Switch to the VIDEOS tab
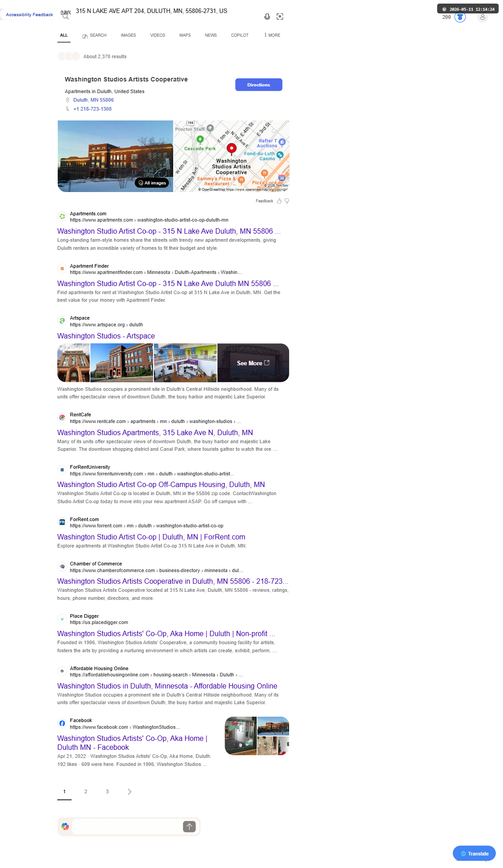The width and height of the screenshot is (503, 868). coord(158,35)
